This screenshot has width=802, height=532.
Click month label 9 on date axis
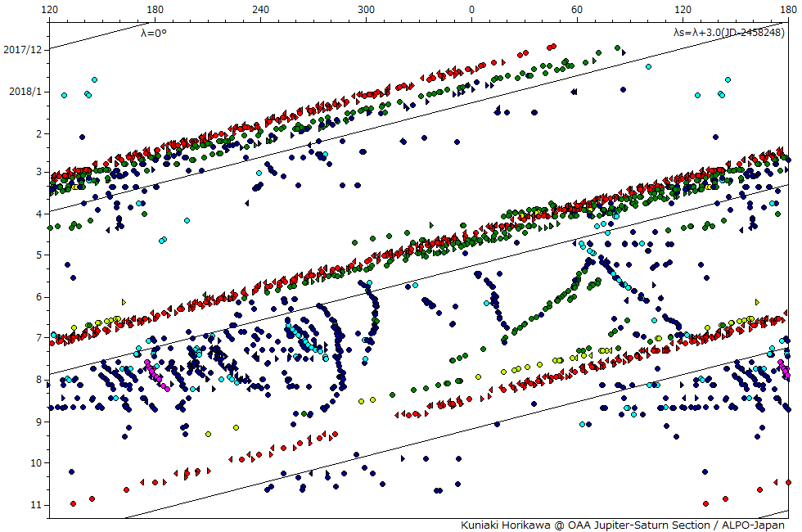39,422
